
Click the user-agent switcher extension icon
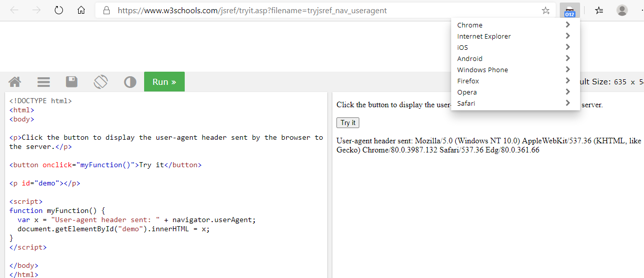[x=570, y=10]
